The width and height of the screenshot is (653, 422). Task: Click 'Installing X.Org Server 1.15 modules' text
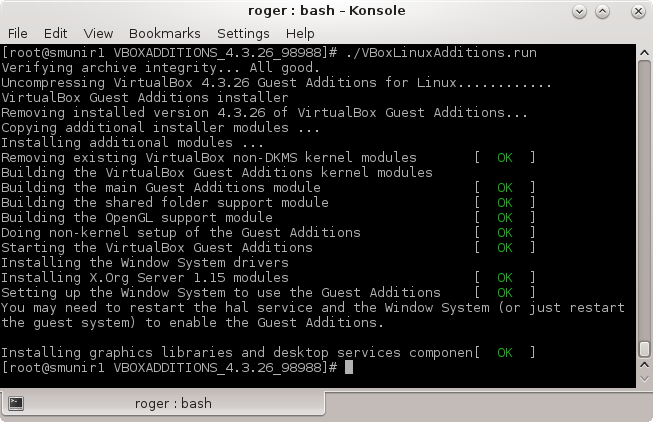[145, 277]
